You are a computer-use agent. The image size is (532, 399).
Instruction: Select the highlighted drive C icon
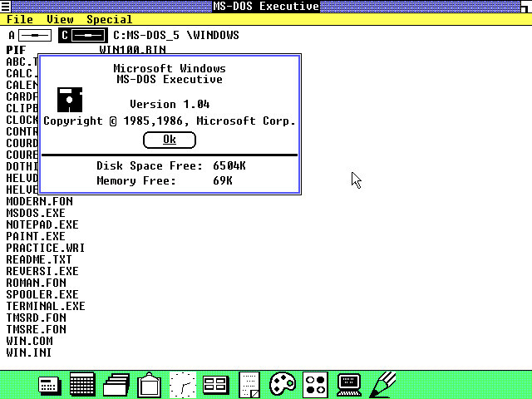pyautogui.click(x=83, y=35)
